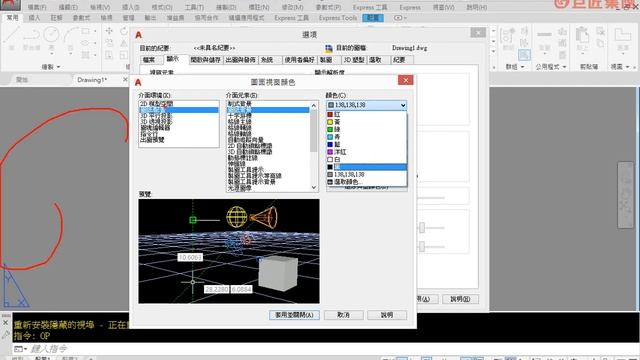Click the interface element list scroll-down arrow

click(x=313, y=187)
